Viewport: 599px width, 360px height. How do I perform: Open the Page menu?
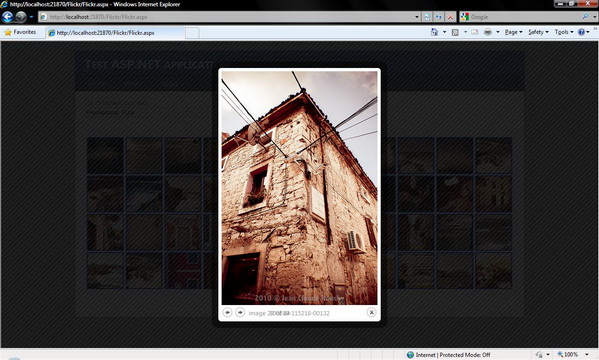513,32
